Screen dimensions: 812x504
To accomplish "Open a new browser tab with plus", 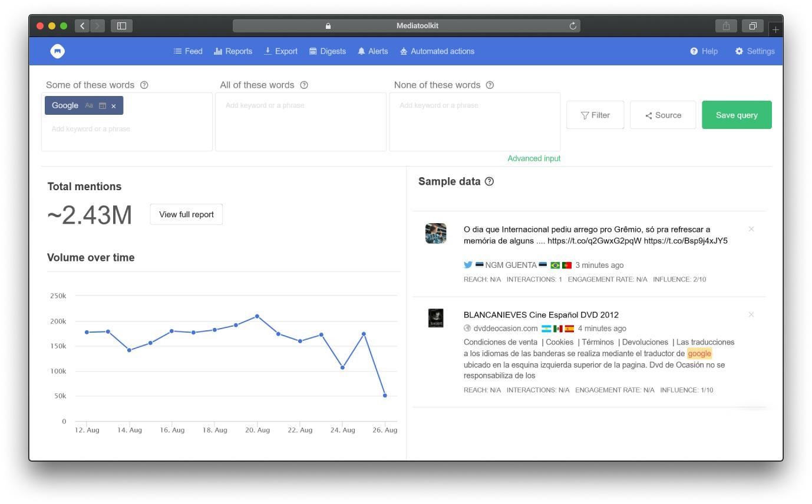I will (775, 29).
